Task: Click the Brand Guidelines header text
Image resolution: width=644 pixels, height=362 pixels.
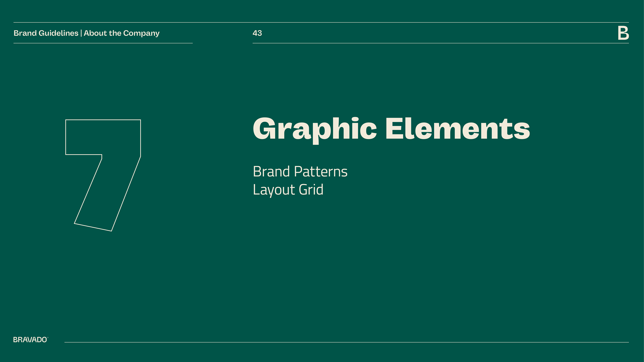Action: click(46, 33)
